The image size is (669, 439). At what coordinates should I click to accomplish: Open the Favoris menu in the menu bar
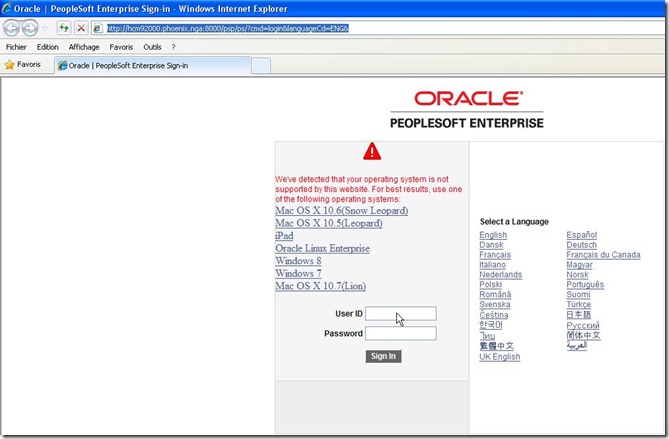121,47
